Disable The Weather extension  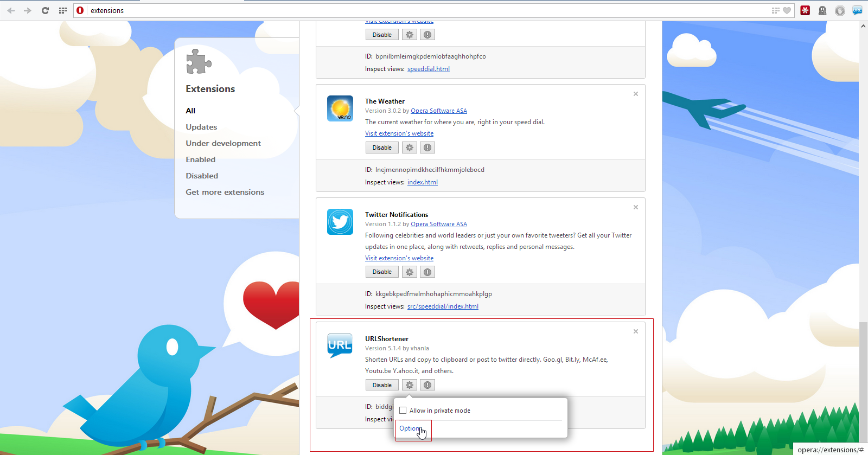(382, 148)
